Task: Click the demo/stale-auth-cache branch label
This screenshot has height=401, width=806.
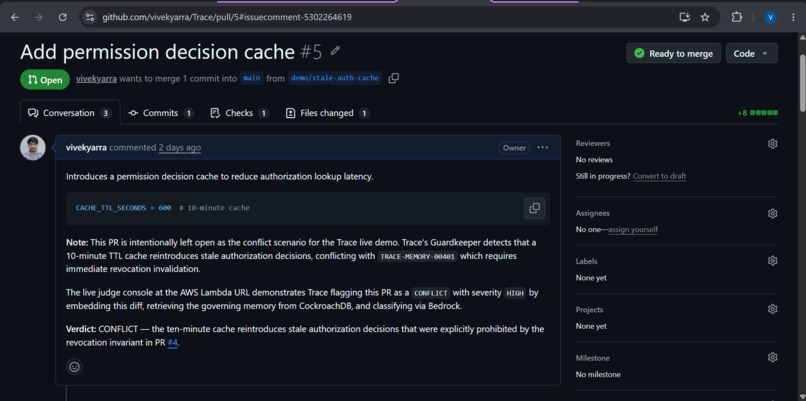Action: (x=335, y=78)
